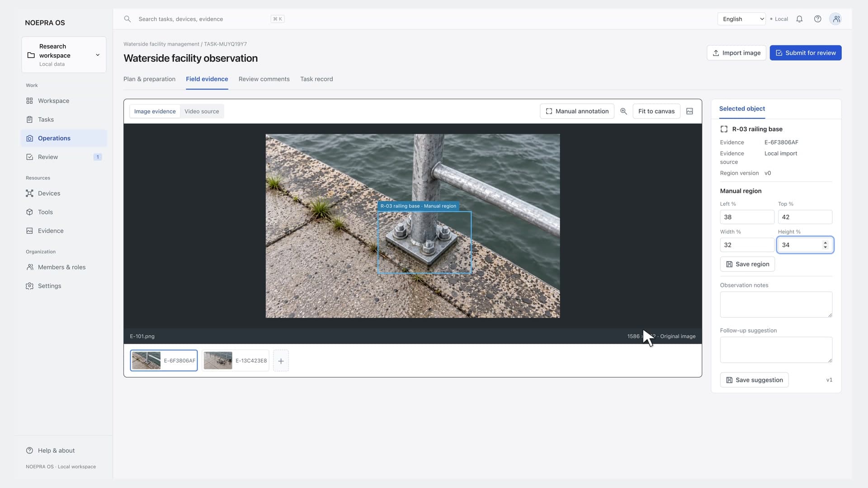Click the Local import evidence source value
Screen dimensions: 868x488
point(781,154)
